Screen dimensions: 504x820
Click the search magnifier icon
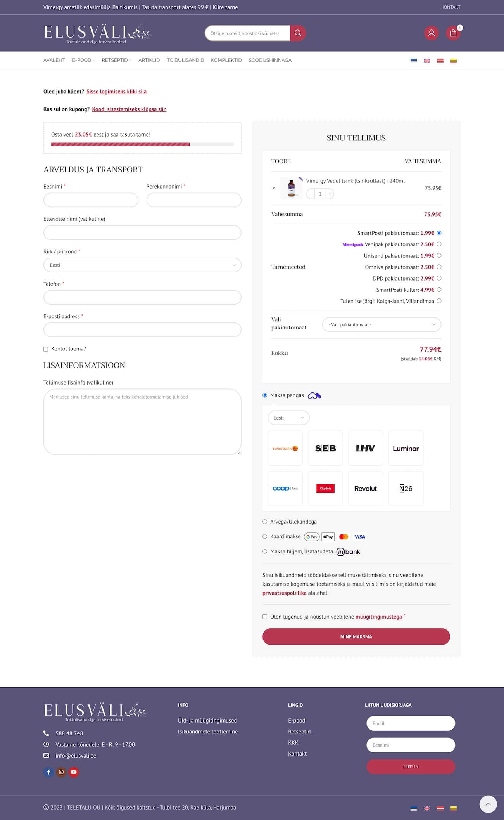298,33
